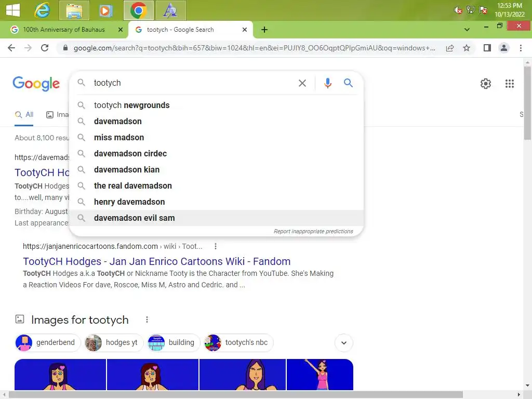Select suggestion davemadson kian
Viewport: 532px width, 399px height.
click(x=216, y=170)
